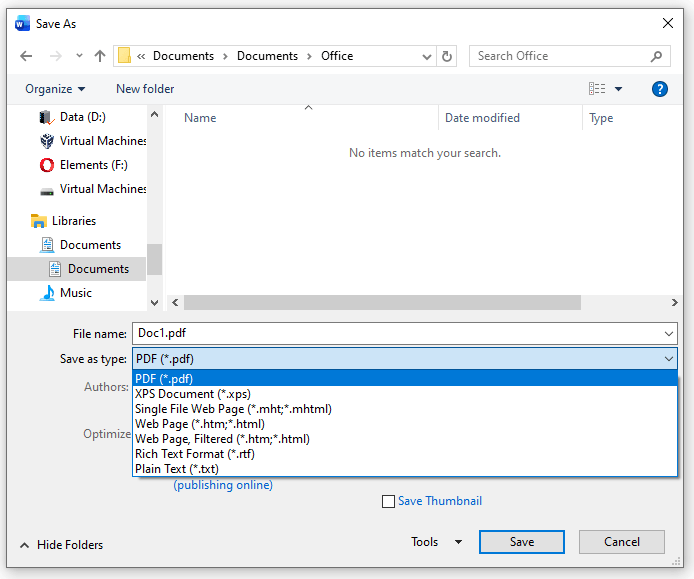Select Data (D:) drive in sidebar
This screenshot has height=579, width=694.
[x=83, y=117]
